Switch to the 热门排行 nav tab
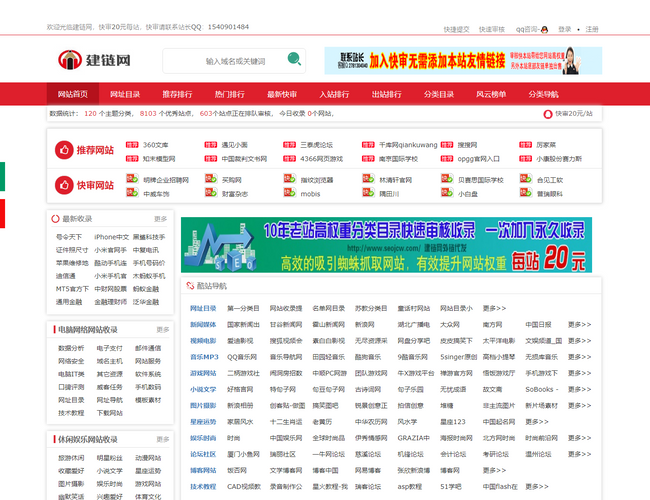The image size is (650, 500). (230, 94)
